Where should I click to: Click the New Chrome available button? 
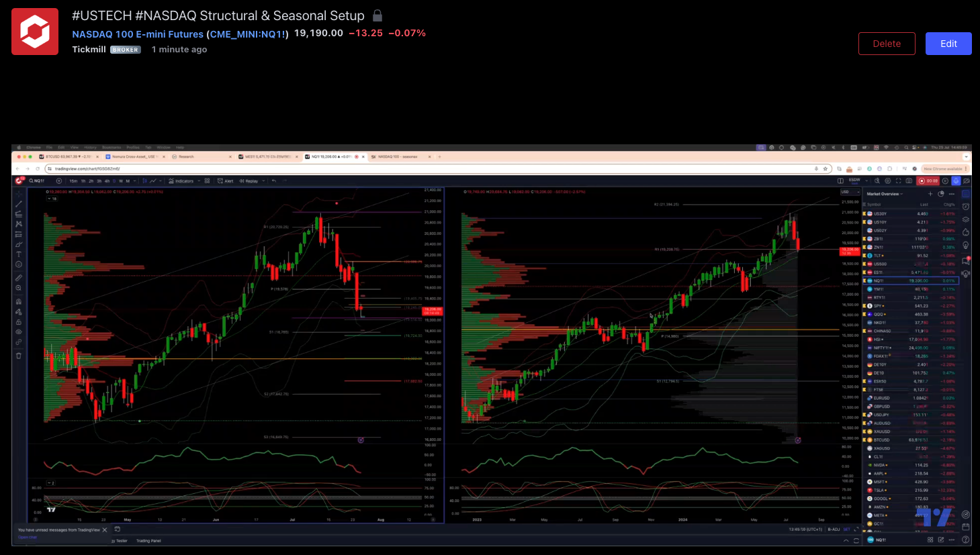(x=945, y=168)
